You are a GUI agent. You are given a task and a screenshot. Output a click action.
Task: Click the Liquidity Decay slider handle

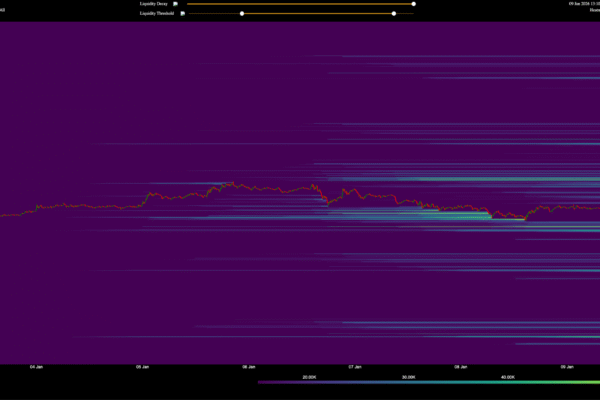[414, 4]
